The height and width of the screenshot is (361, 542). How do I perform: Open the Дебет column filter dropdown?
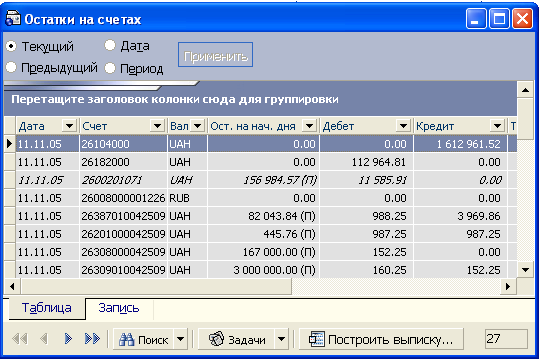403,126
